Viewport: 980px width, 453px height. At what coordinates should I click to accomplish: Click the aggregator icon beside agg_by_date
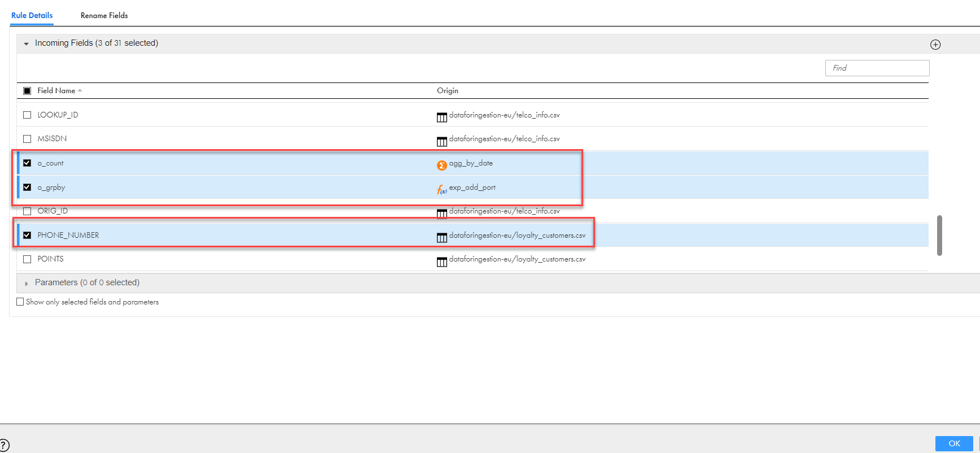441,165
